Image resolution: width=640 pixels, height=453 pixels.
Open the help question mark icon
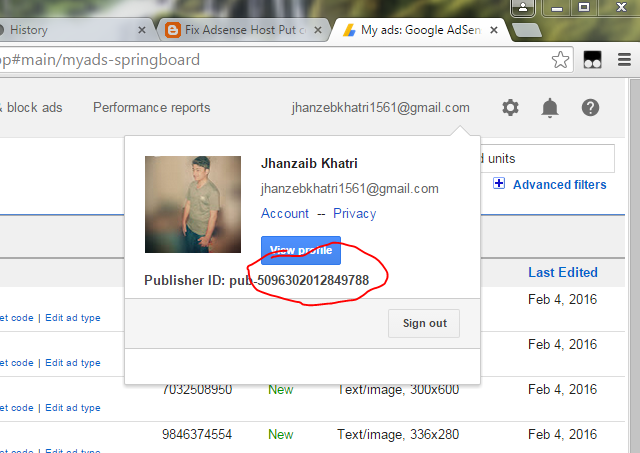click(590, 108)
